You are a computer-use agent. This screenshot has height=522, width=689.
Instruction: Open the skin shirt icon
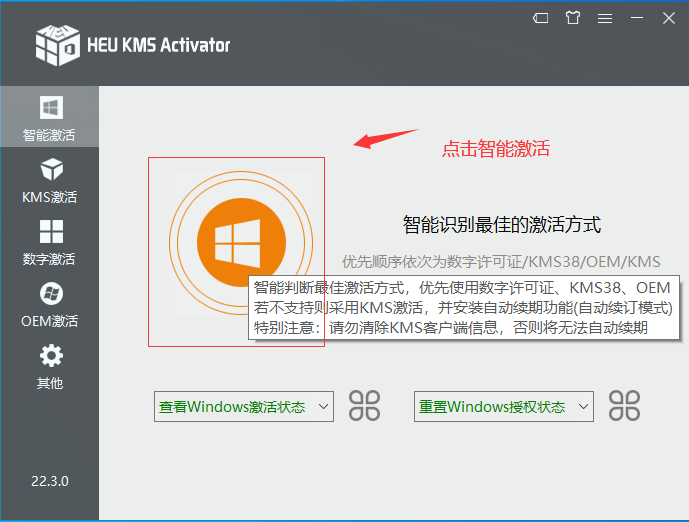tap(573, 18)
